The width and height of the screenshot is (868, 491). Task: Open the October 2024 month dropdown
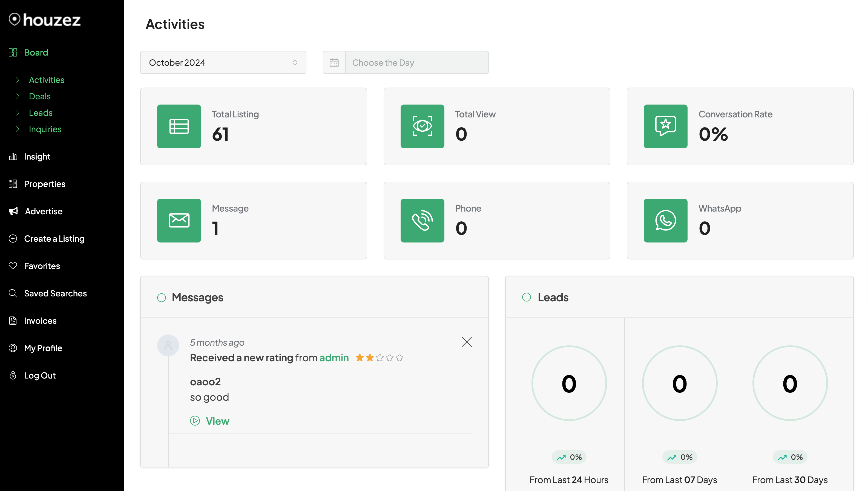pos(223,63)
